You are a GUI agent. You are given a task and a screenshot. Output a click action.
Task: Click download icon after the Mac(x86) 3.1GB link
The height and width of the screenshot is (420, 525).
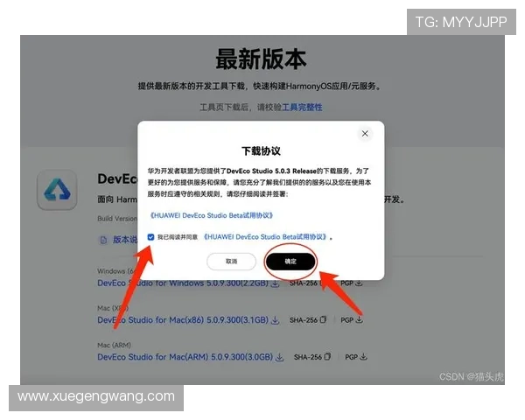[276, 320]
